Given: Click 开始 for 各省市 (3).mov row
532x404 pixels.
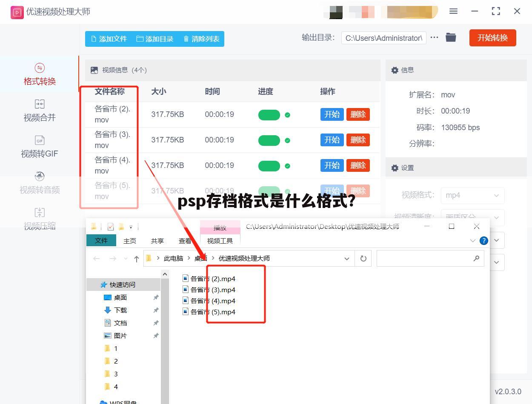Looking at the screenshot, I should click(332, 140).
